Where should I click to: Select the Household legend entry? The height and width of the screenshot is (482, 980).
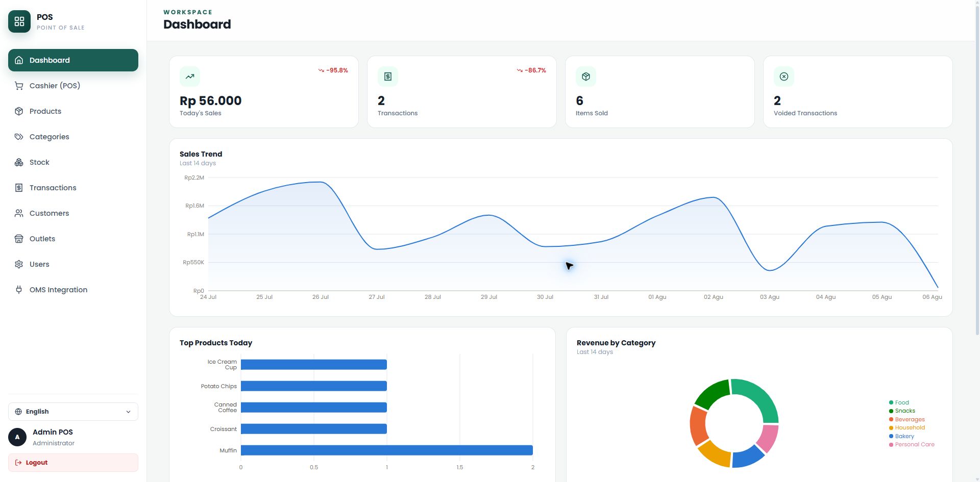click(906, 428)
